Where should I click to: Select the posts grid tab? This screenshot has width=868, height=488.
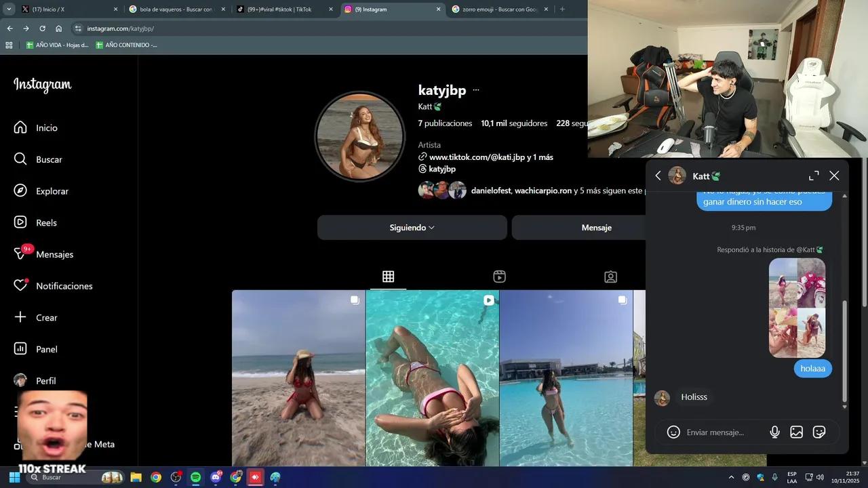tap(388, 277)
